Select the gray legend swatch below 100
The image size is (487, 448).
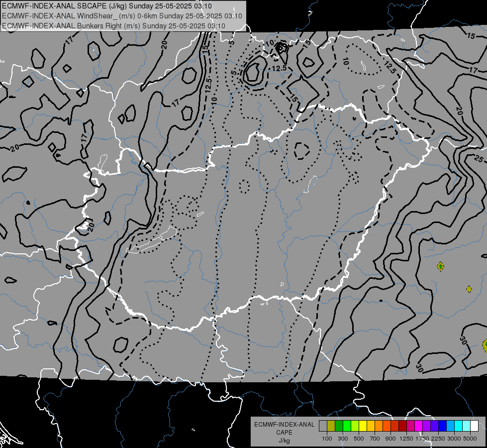pos(323,426)
